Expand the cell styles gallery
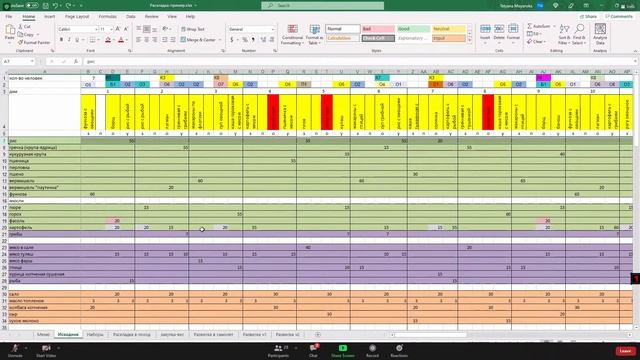640x360 pixels. [469, 41]
